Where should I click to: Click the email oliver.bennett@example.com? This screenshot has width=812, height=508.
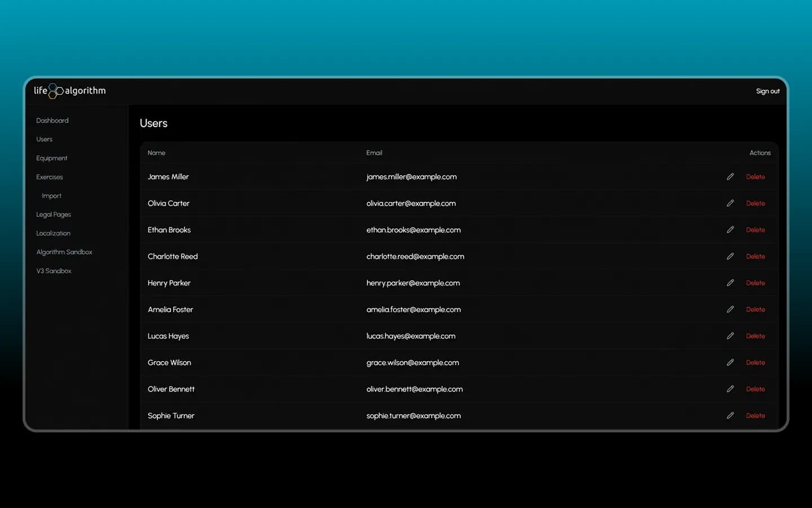tap(414, 389)
